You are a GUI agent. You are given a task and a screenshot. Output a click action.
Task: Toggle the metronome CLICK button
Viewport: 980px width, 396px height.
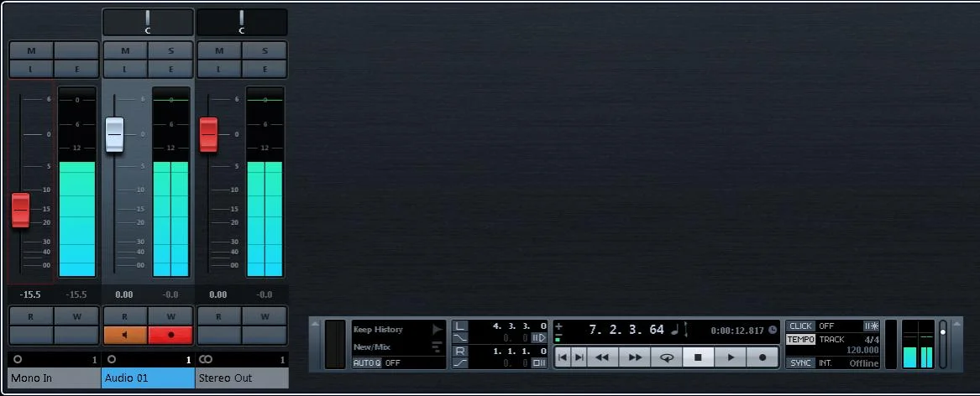click(x=800, y=326)
